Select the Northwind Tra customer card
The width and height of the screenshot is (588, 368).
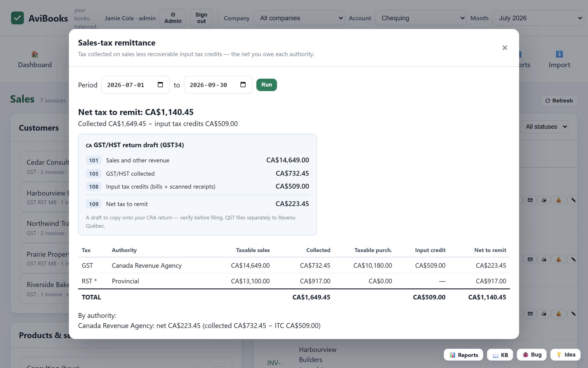[x=45, y=227]
